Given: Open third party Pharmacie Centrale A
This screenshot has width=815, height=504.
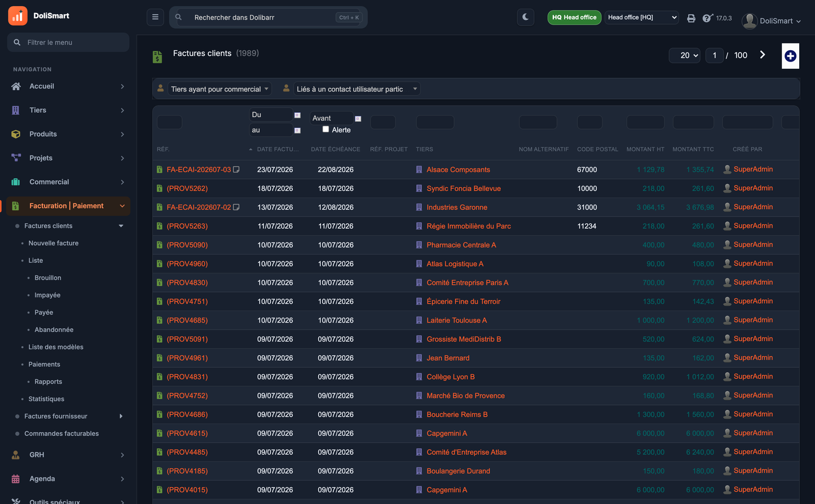Looking at the screenshot, I should click(x=461, y=245).
